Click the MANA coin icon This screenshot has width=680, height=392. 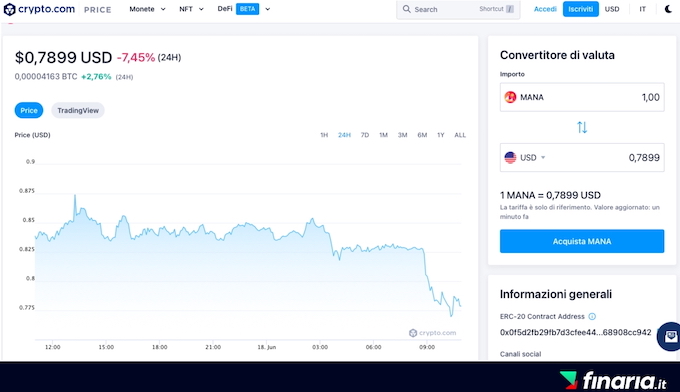[x=510, y=97]
